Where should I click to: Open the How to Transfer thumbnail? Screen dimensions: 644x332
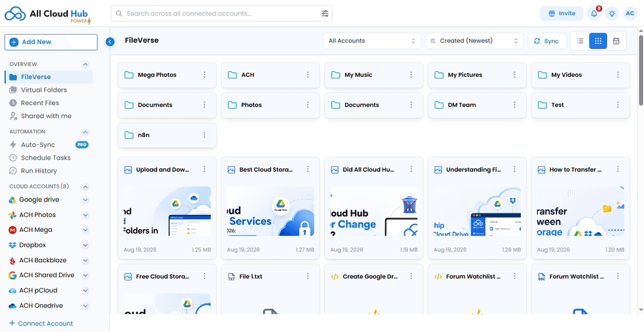pos(581,211)
